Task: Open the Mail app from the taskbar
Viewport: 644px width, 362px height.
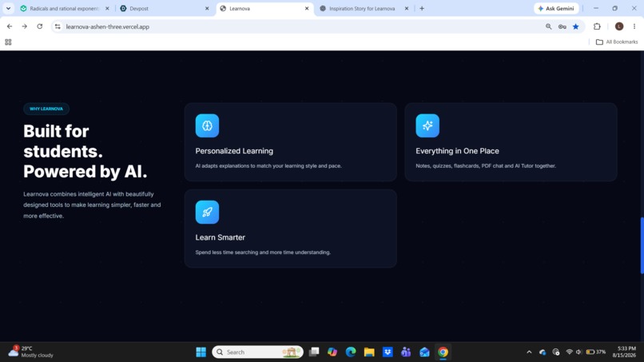Action: (x=424, y=352)
